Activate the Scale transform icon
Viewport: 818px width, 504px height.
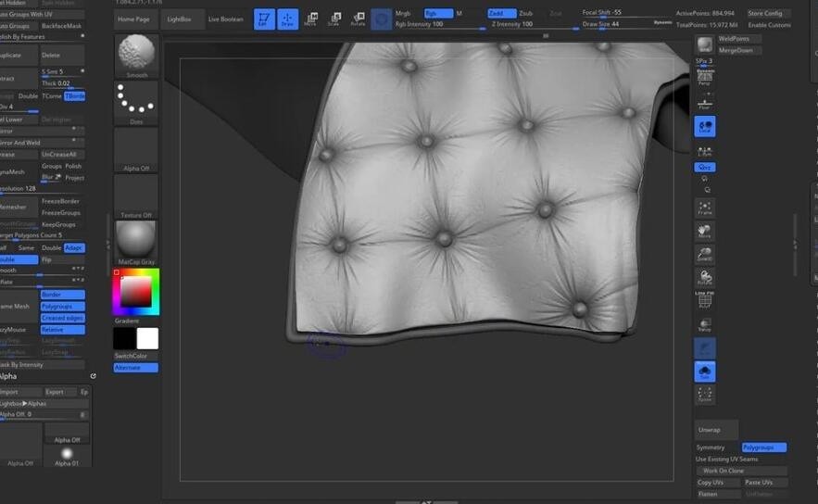click(x=333, y=19)
